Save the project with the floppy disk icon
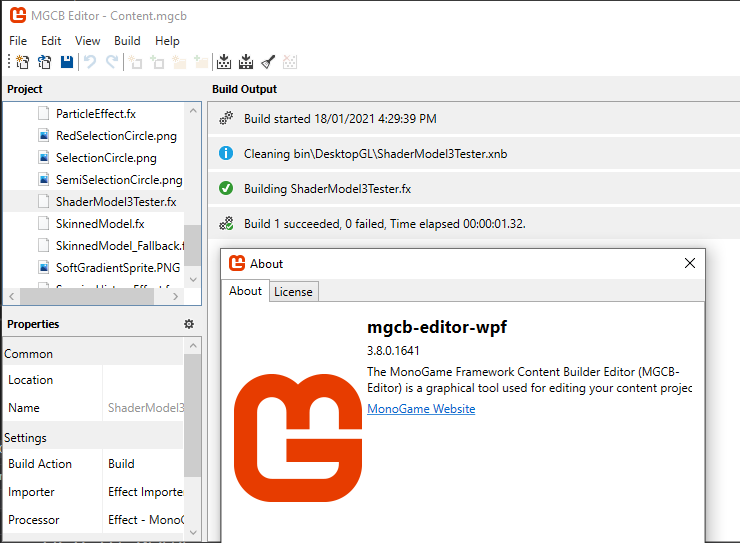Screen dimensions: 740x543 pos(67,62)
